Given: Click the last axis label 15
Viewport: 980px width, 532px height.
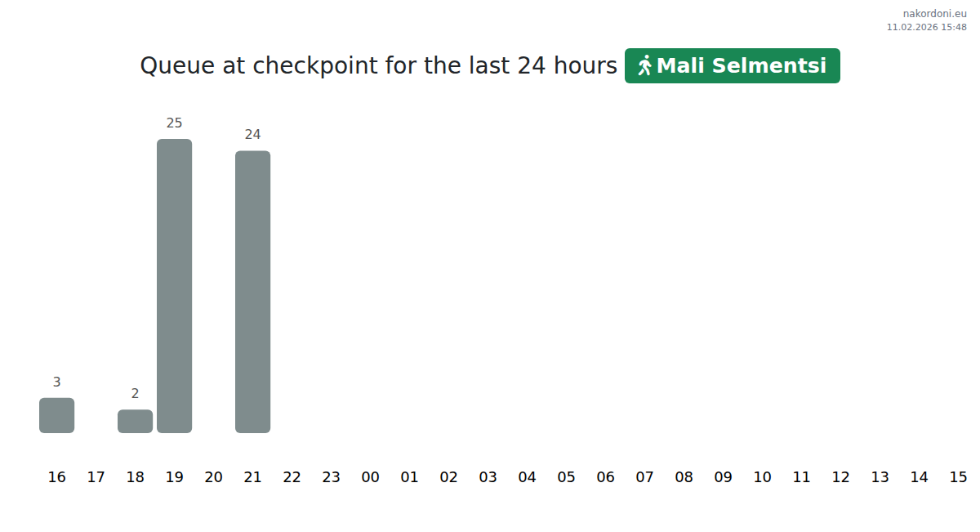Looking at the screenshot, I should pos(958,477).
